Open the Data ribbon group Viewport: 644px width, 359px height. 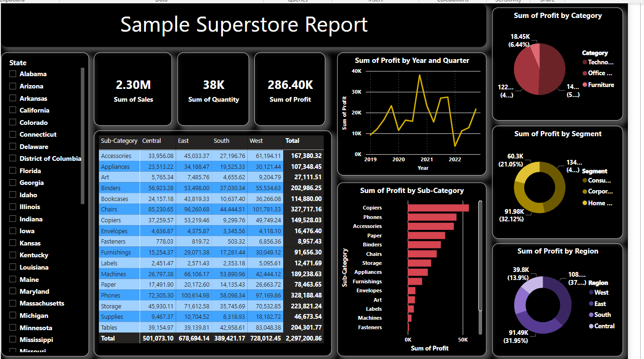point(161,1)
